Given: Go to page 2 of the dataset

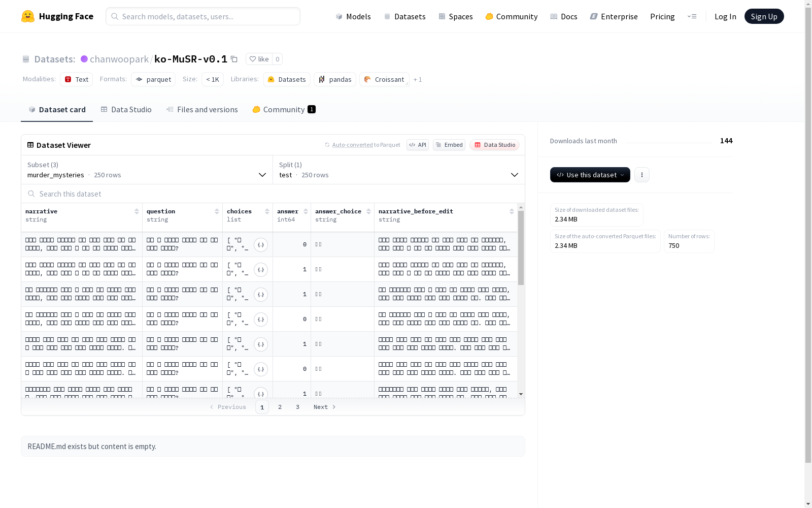Looking at the screenshot, I should coord(280,407).
